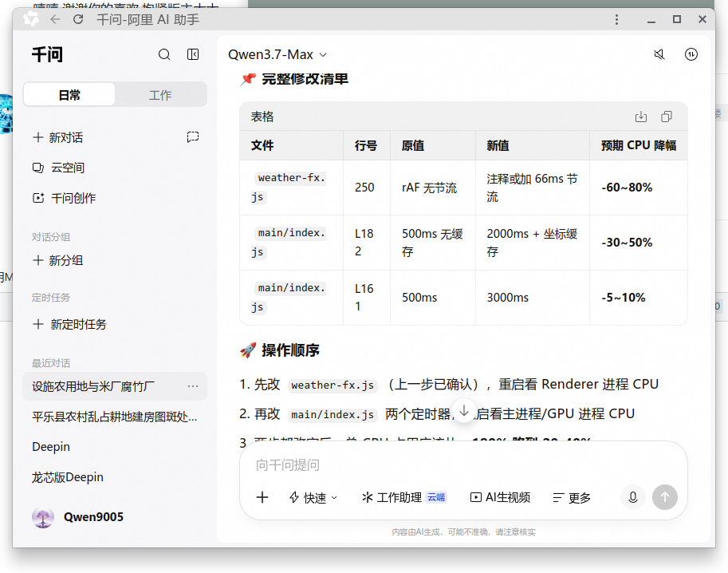
Task: Collapse the sidebar panel
Action: 193,54
